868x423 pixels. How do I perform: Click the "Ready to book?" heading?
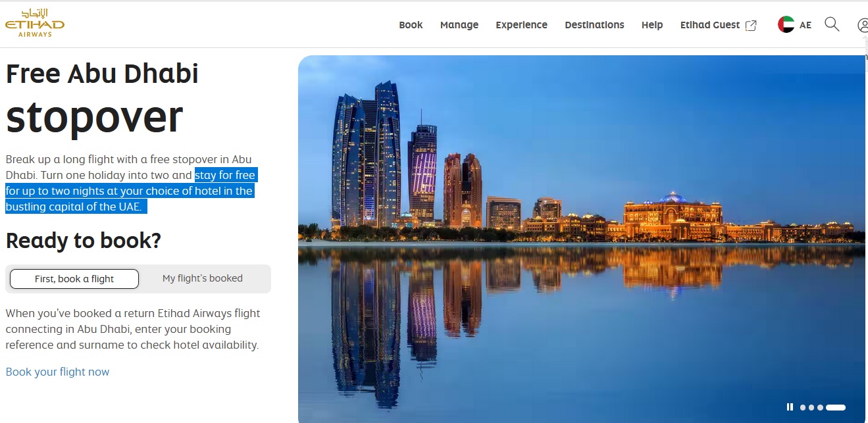84,241
